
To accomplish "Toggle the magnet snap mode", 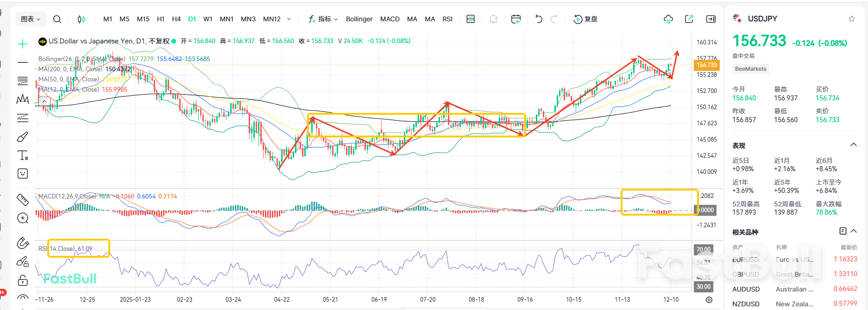I will pyautogui.click(x=22, y=243).
